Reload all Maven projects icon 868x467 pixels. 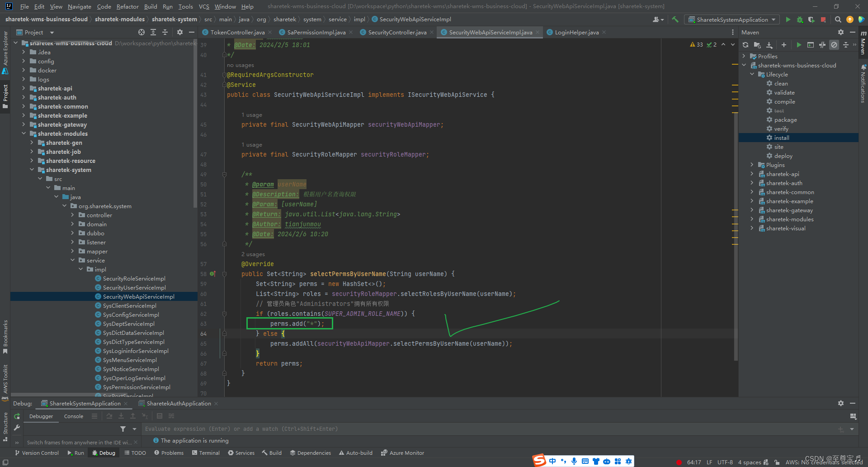tap(745, 45)
